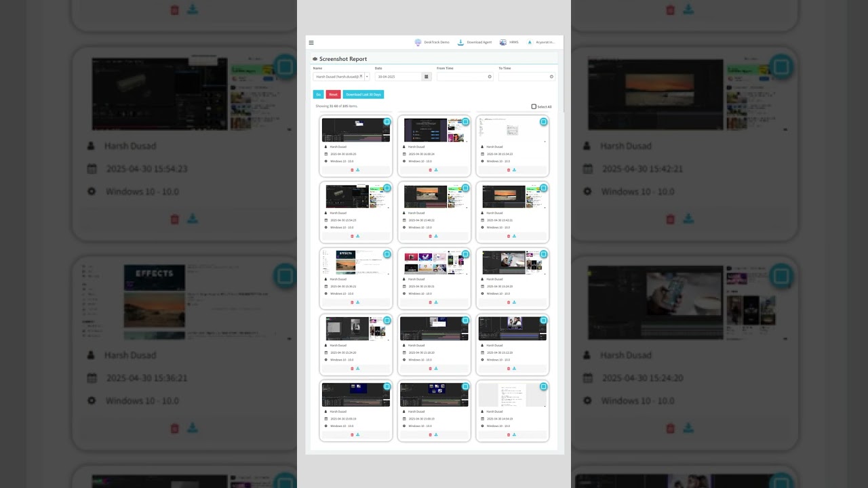Click the Download Last 30 Days button

click(x=363, y=94)
